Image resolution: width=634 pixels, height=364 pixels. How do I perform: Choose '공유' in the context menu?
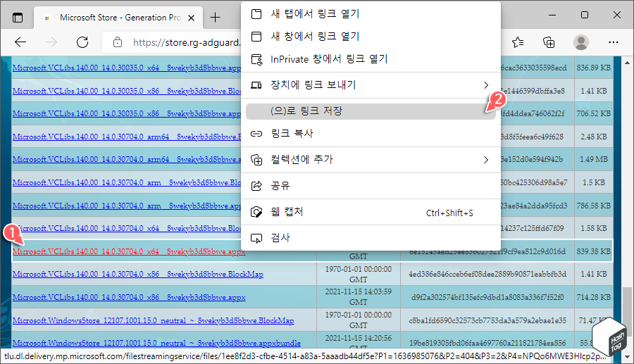[x=371, y=186]
